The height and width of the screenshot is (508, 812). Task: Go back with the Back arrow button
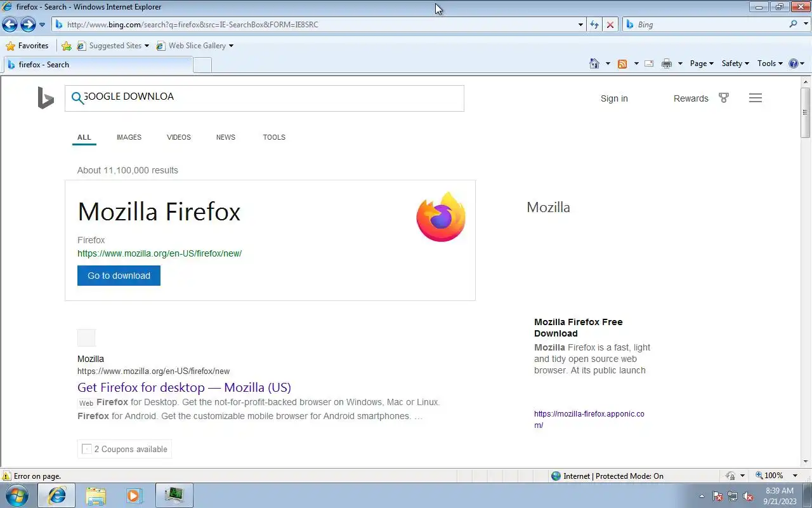coord(10,25)
